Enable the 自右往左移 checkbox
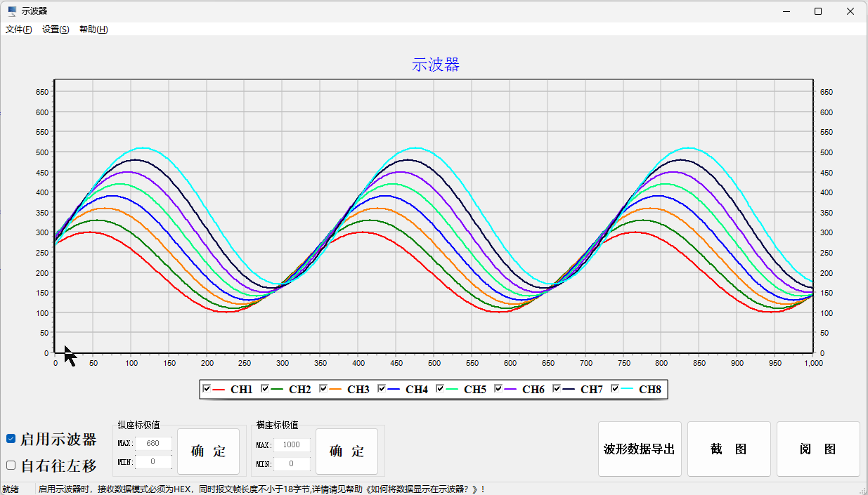This screenshot has height=495, width=868. pyautogui.click(x=11, y=465)
